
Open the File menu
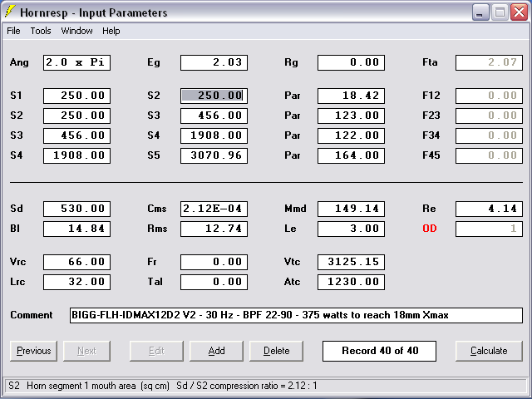pos(13,31)
